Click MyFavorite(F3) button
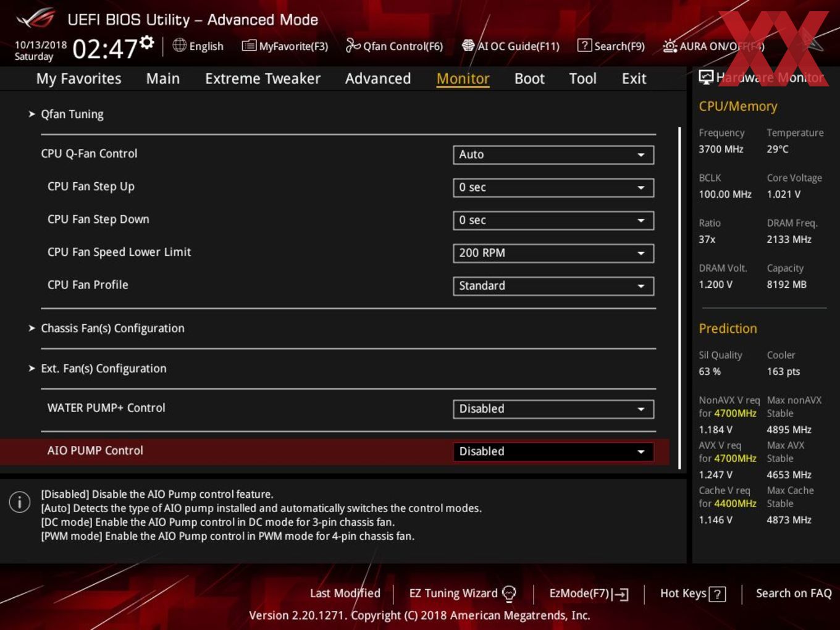This screenshot has height=630, width=840. coord(285,46)
